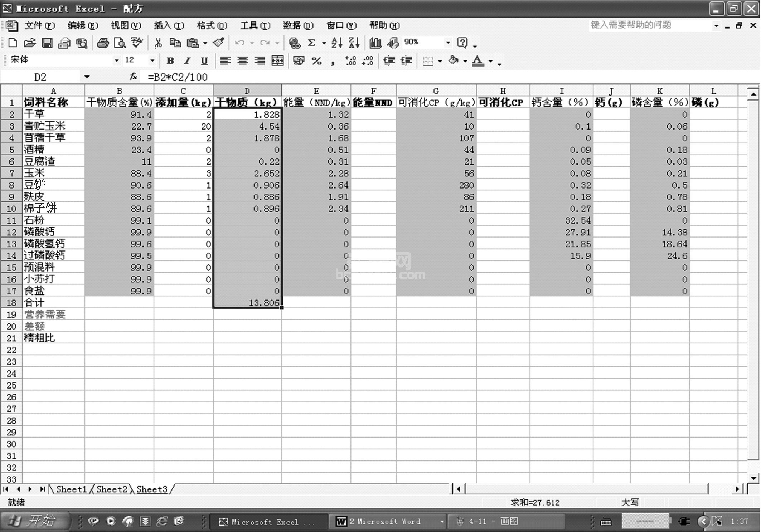This screenshot has height=532, width=761.
Task: Switch to Sheet1 tab
Action: 71,489
